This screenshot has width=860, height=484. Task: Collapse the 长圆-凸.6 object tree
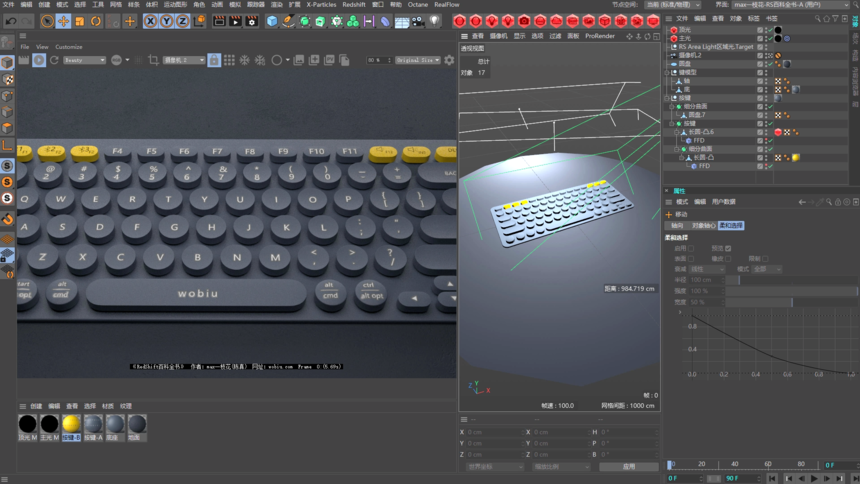point(677,132)
